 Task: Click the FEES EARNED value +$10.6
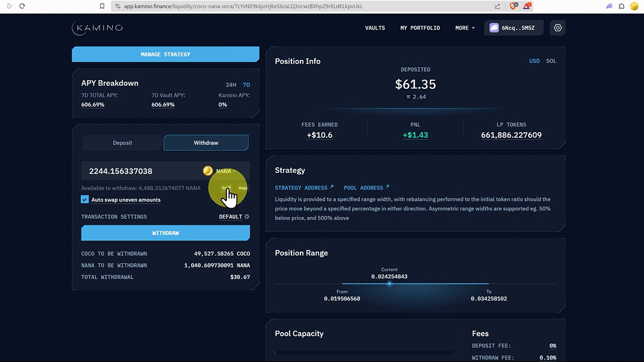click(320, 135)
